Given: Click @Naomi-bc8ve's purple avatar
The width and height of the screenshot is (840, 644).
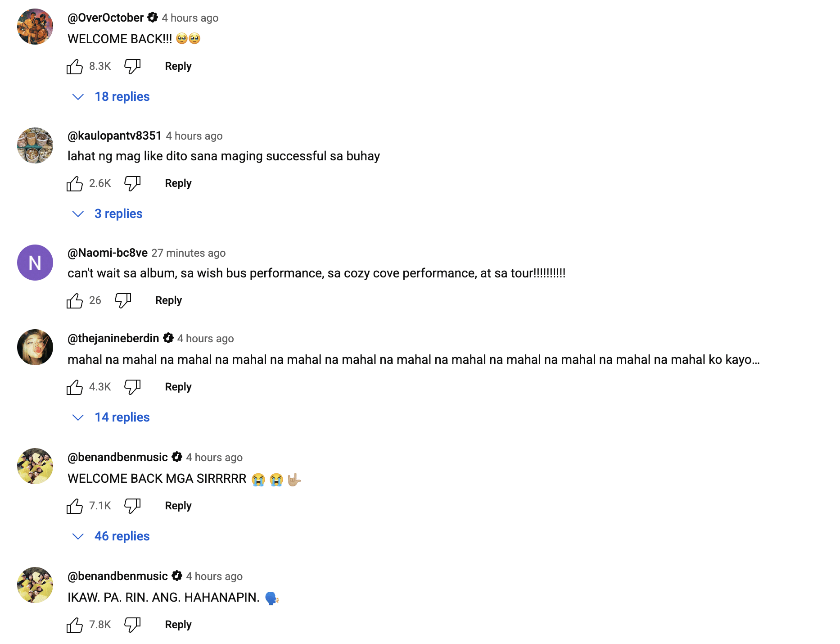Looking at the screenshot, I should click(x=35, y=263).
